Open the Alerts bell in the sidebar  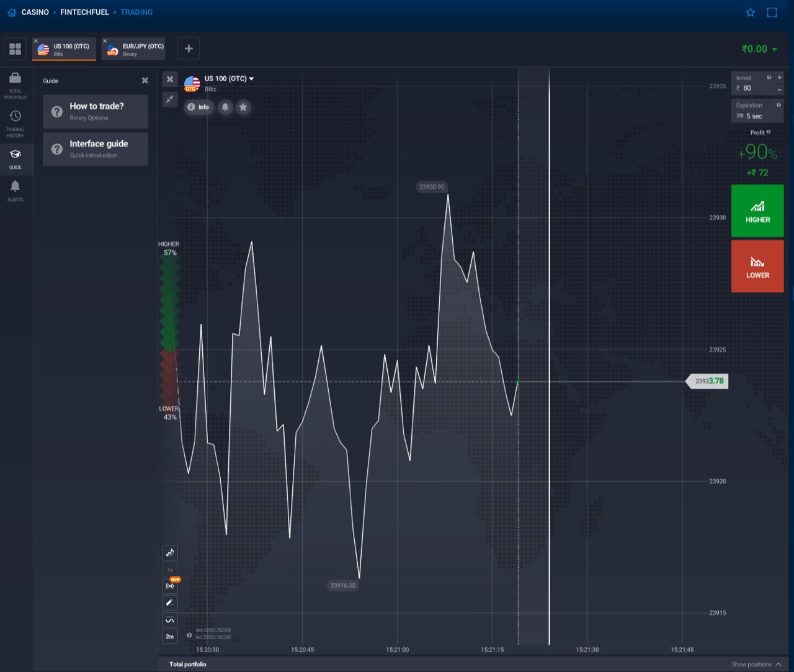pos(15,187)
